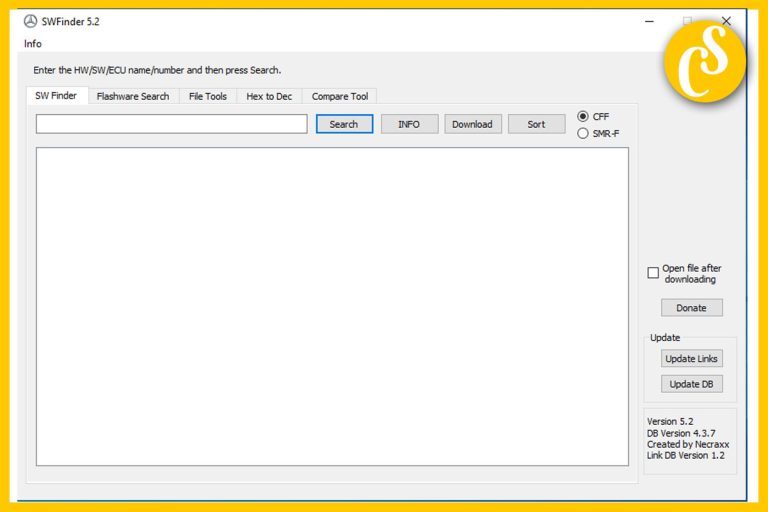Go to the File Tools tab
Viewport: 768px width, 512px height.
pos(208,97)
